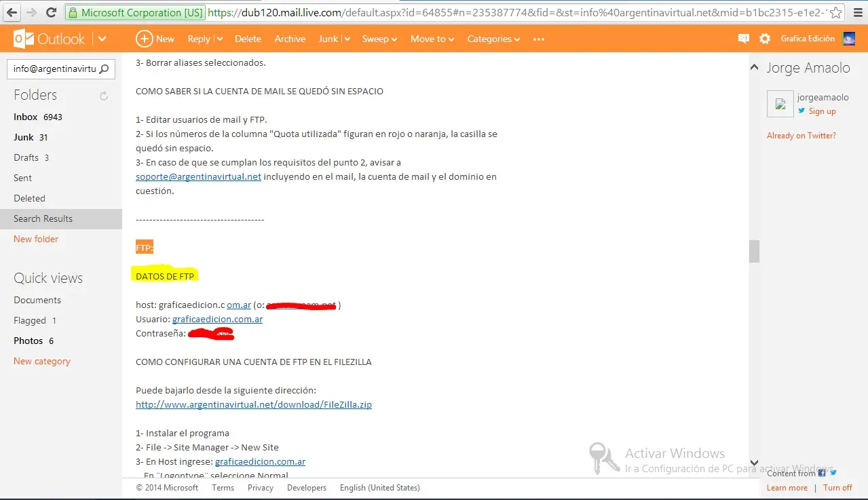The width and height of the screenshot is (868, 500).
Task: Click the scroll down arrow of message pane
Action: (x=754, y=462)
